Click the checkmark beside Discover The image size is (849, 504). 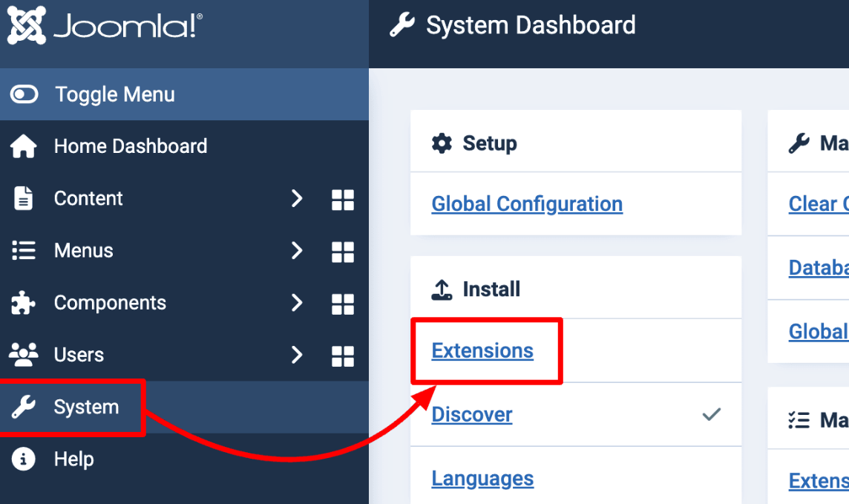(x=711, y=415)
